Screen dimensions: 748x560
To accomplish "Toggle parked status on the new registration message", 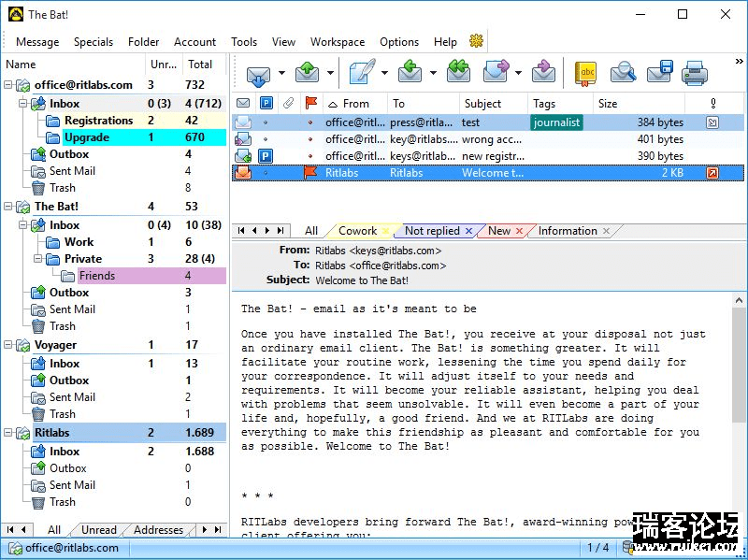I will pyautogui.click(x=266, y=156).
